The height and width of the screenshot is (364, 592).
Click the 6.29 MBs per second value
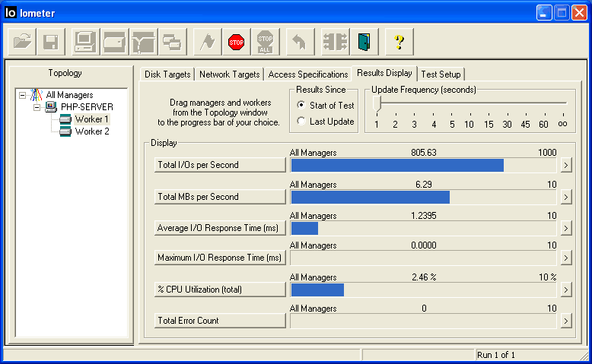424,185
